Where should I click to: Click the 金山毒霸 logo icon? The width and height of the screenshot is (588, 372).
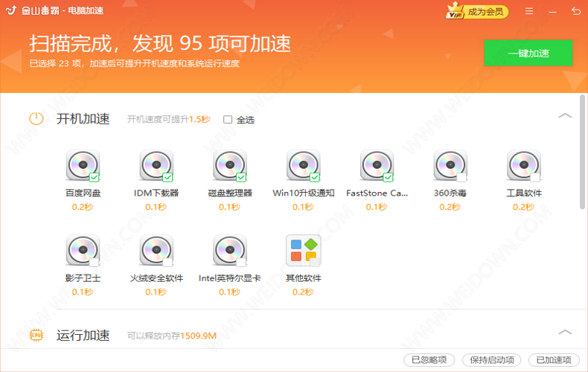click(x=11, y=10)
